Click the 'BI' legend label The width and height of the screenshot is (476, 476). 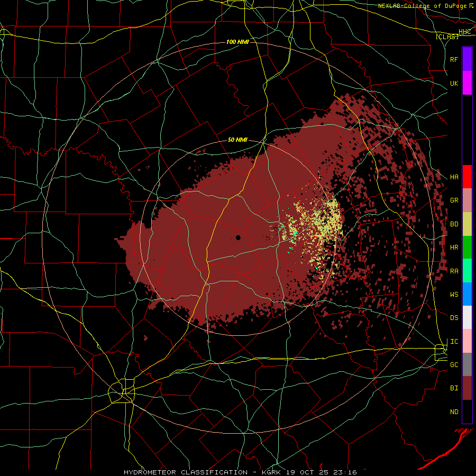tap(454, 388)
